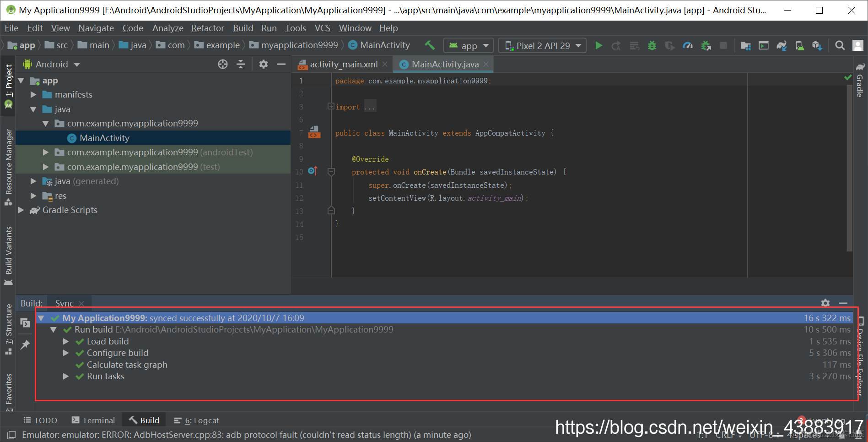
Task: Open the Analyze menu
Action: pos(168,28)
